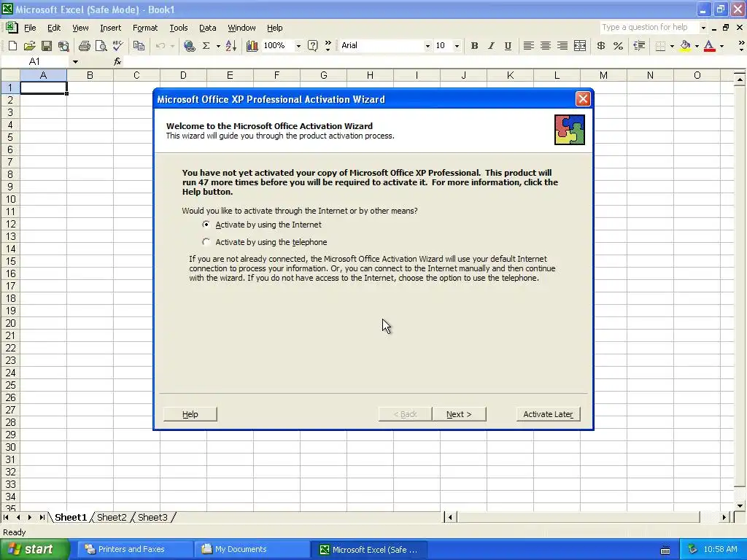Align text right

pyautogui.click(x=562, y=46)
